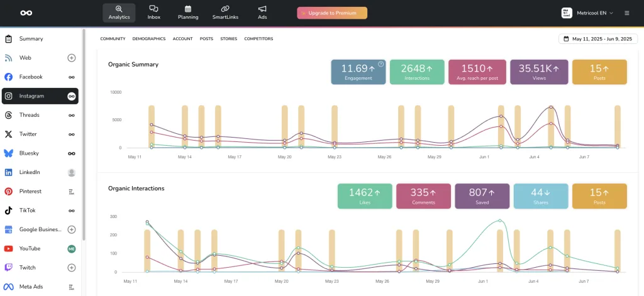This screenshot has height=296, width=644.
Task: Open the Ads megaphone icon
Action: click(262, 9)
